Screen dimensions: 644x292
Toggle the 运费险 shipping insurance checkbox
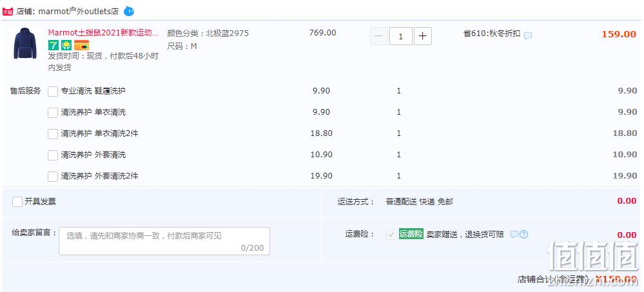click(391, 235)
